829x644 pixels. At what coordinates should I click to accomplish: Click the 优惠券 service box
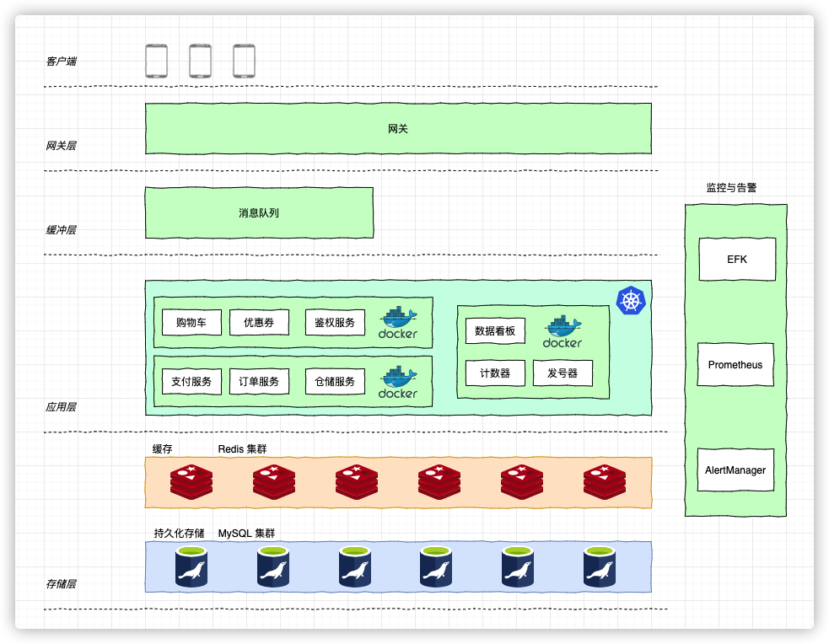point(259,323)
